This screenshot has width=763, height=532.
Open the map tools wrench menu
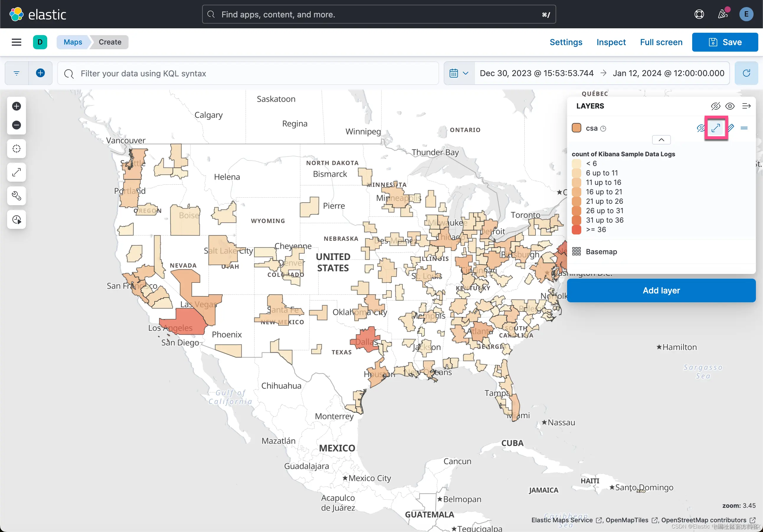tap(16, 196)
